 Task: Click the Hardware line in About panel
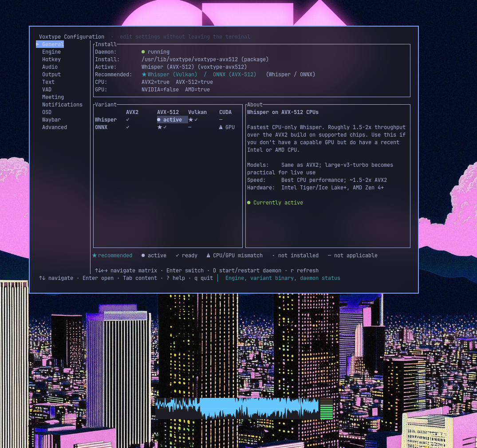tap(315, 188)
